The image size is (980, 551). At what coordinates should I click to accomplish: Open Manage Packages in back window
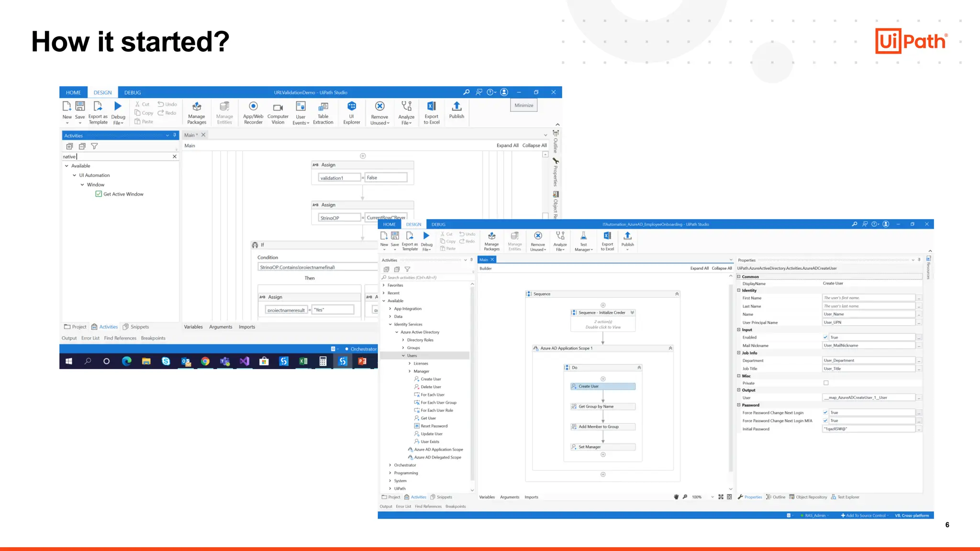point(197,107)
